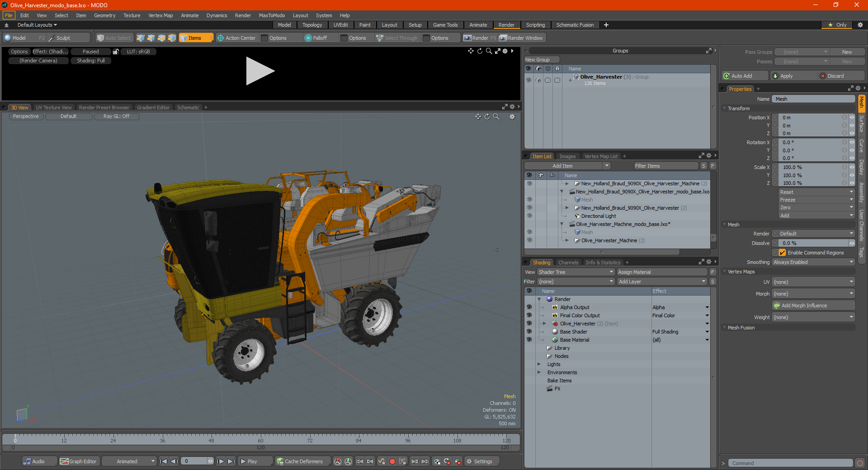Click Assign Material button
Viewport: 868px width, 470px height.
662,272
